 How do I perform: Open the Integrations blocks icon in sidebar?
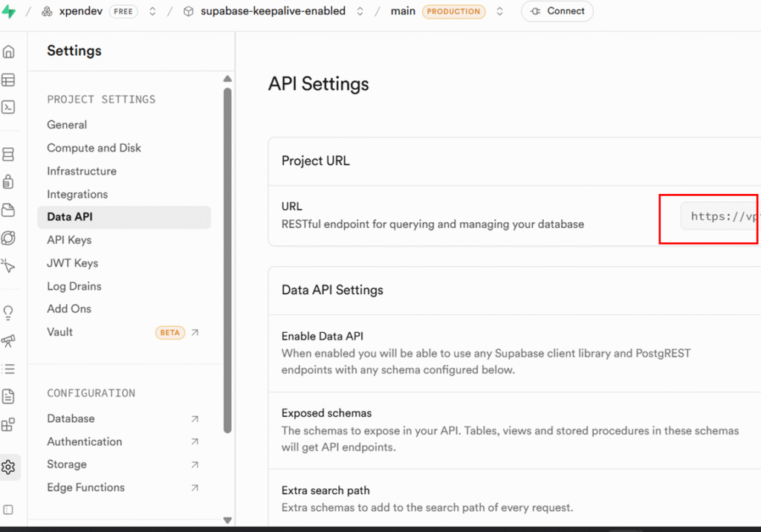(x=8, y=425)
